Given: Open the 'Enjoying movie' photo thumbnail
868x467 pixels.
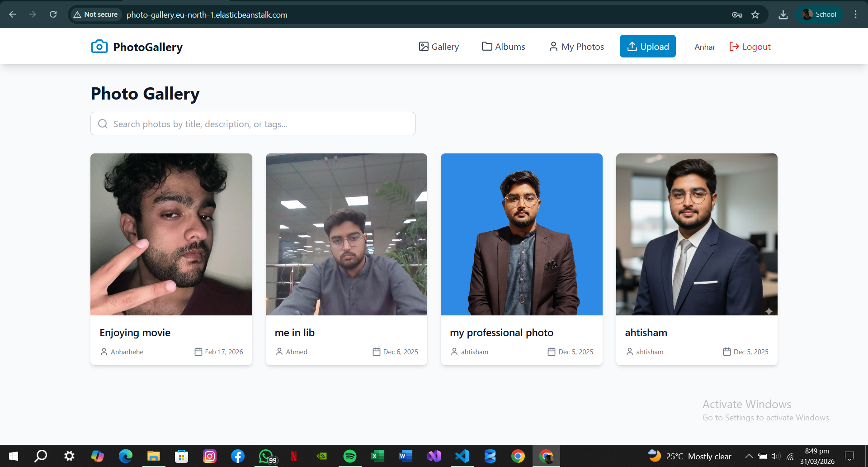Looking at the screenshot, I should point(171,234).
